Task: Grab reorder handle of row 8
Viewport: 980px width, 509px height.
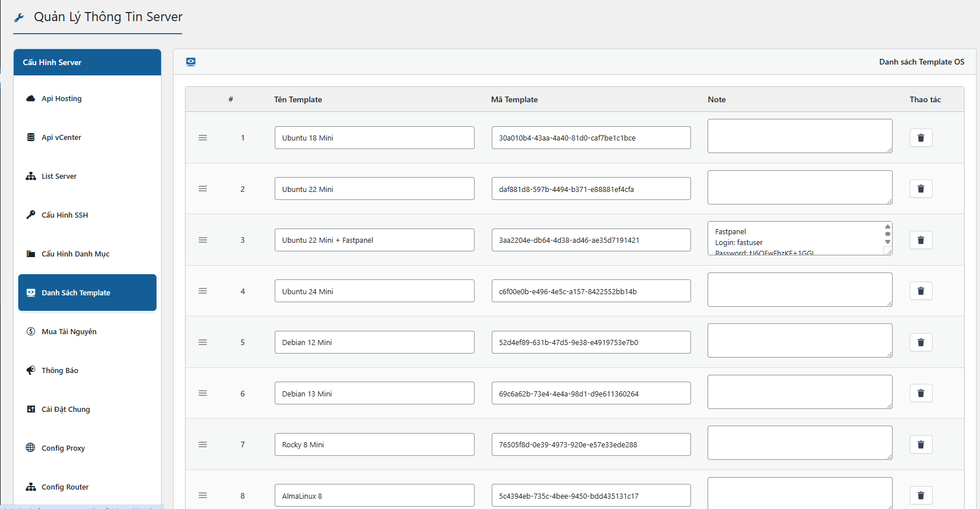Action: 203,495
